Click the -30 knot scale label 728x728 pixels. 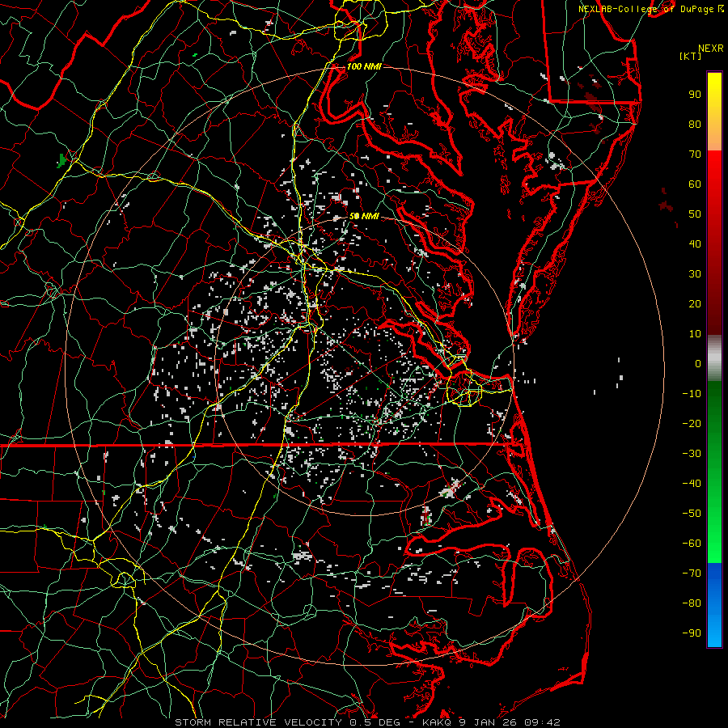[x=692, y=454]
